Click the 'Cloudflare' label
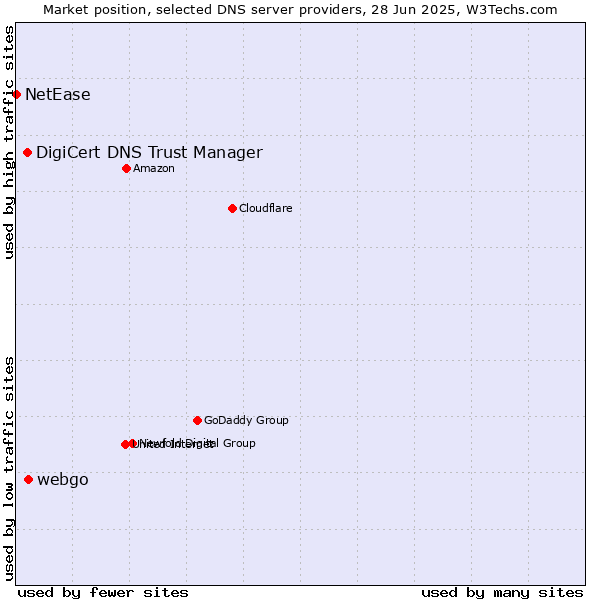Viewport: 600px width, 600px height. 266,208
